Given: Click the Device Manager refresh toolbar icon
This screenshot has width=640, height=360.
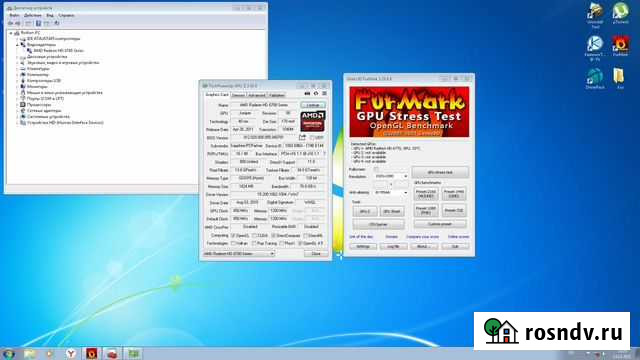Looking at the screenshot, I should pos(57,23).
